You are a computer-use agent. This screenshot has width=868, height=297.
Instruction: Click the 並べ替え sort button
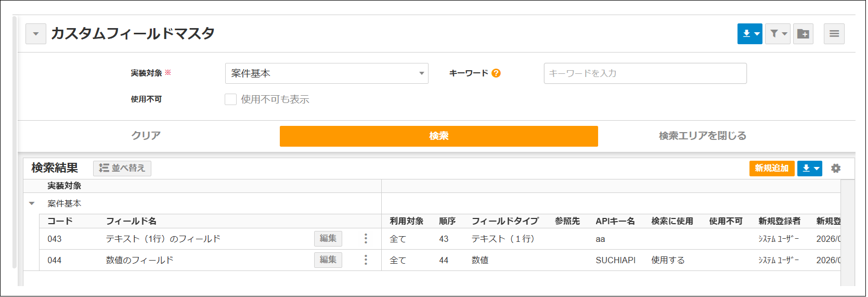coord(122,168)
